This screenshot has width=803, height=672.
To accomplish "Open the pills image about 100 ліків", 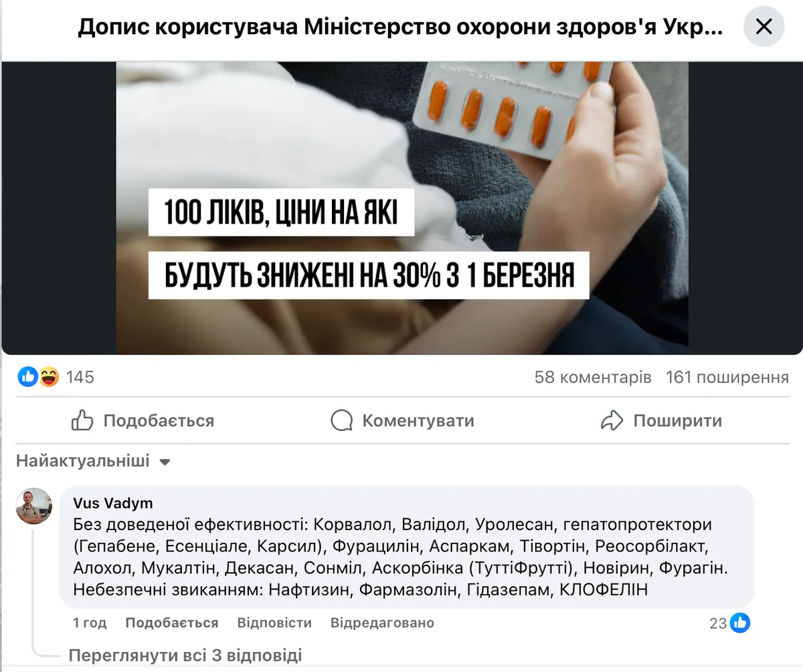I will click(x=402, y=208).
